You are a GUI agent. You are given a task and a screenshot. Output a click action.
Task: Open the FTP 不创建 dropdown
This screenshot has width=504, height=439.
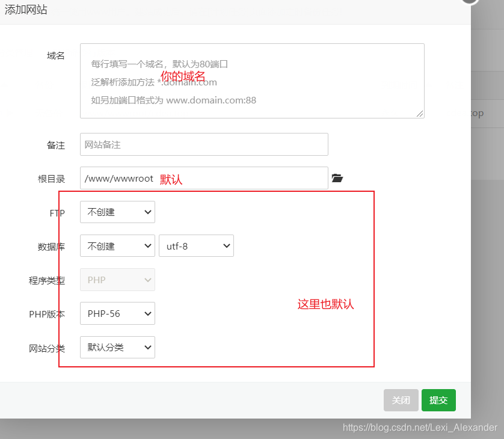(117, 212)
